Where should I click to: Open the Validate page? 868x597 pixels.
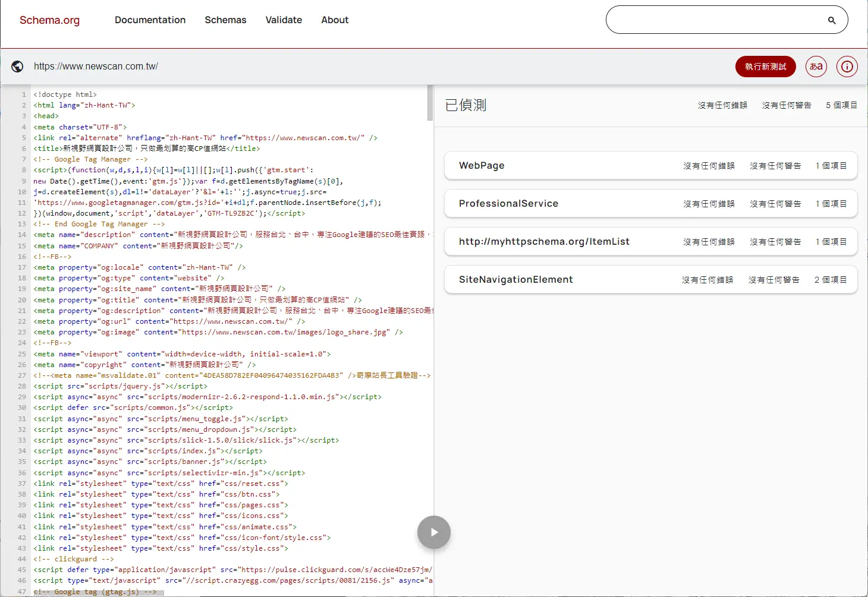284,20
